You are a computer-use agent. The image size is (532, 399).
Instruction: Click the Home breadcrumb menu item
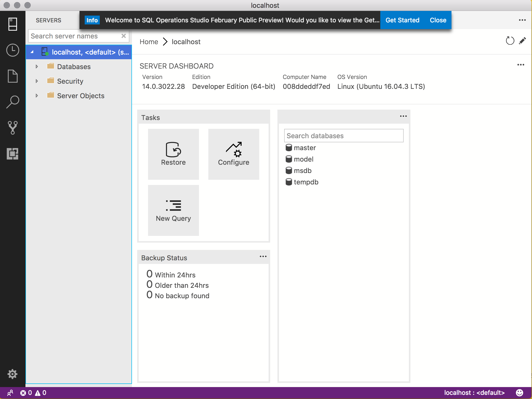coord(150,42)
